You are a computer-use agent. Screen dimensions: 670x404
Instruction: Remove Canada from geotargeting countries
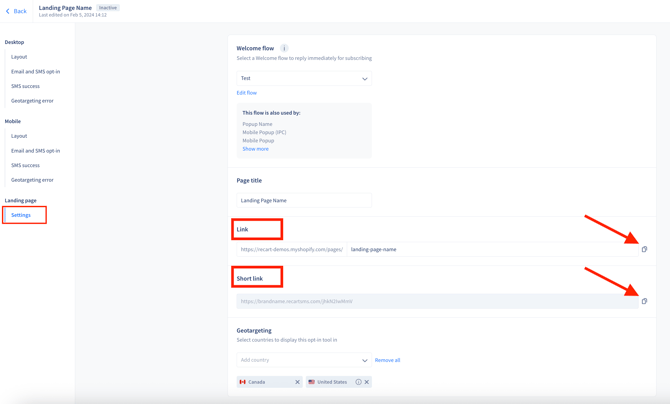(x=297, y=382)
